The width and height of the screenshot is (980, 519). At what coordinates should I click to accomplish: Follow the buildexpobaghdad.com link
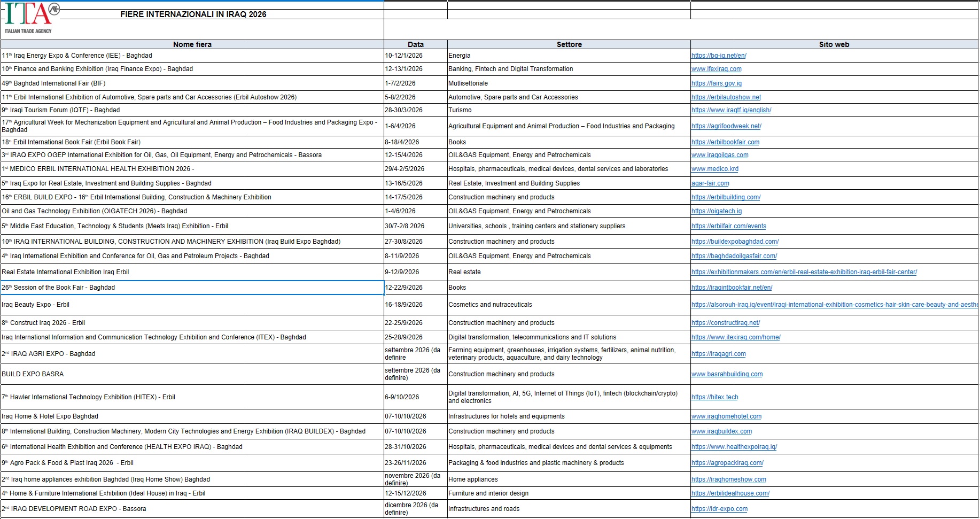(x=735, y=242)
